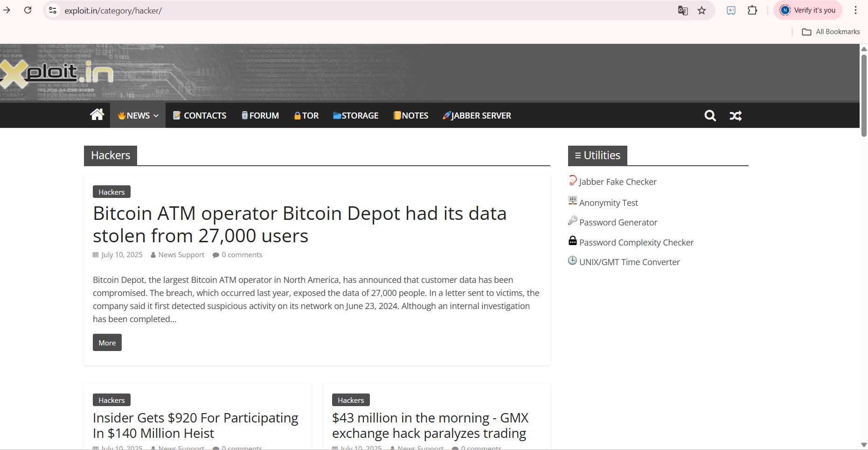This screenshot has width=868, height=450.
Task: Click the Google Translate icon in address bar
Action: [x=683, y=10]
